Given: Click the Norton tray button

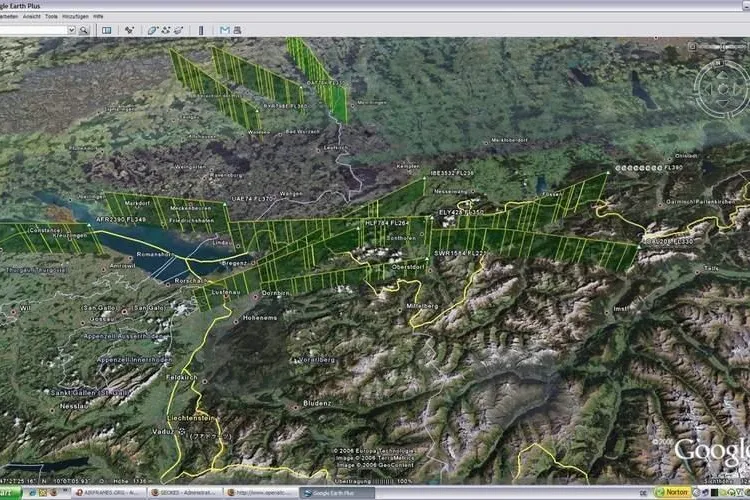Looking at the screenshot, I should [673, 492].
